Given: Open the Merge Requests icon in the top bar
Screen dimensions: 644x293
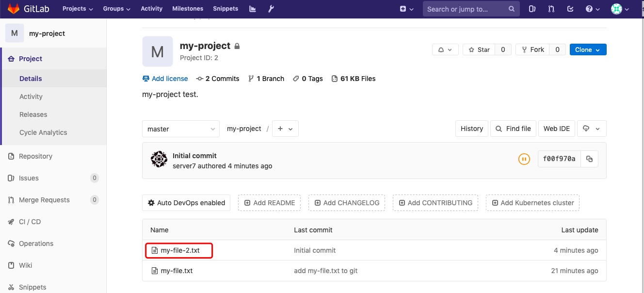Looking at the screenshot, I should [551, 8].
